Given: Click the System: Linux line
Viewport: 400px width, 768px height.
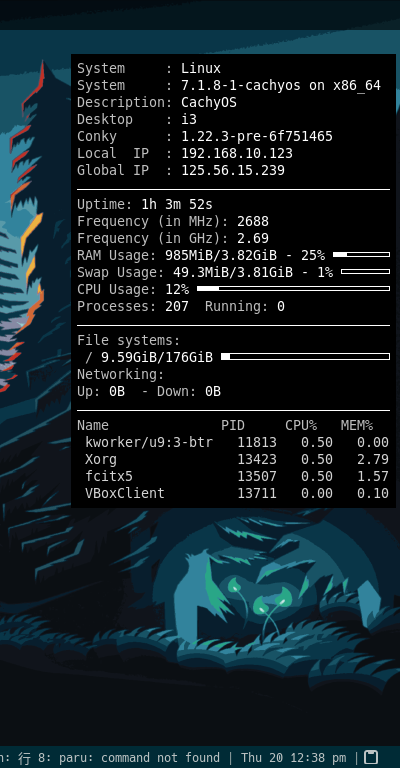Looking at the screenshot, I should click(149, 68).
